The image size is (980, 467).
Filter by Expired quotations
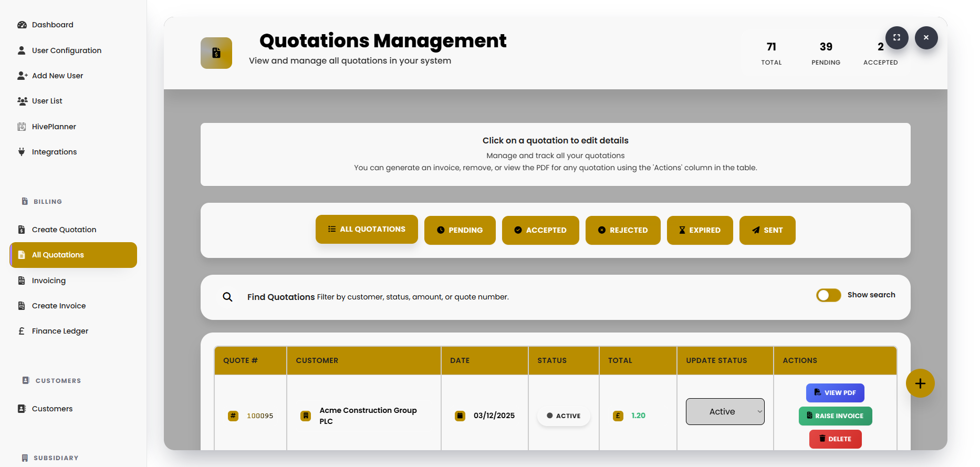click(700, 230)
